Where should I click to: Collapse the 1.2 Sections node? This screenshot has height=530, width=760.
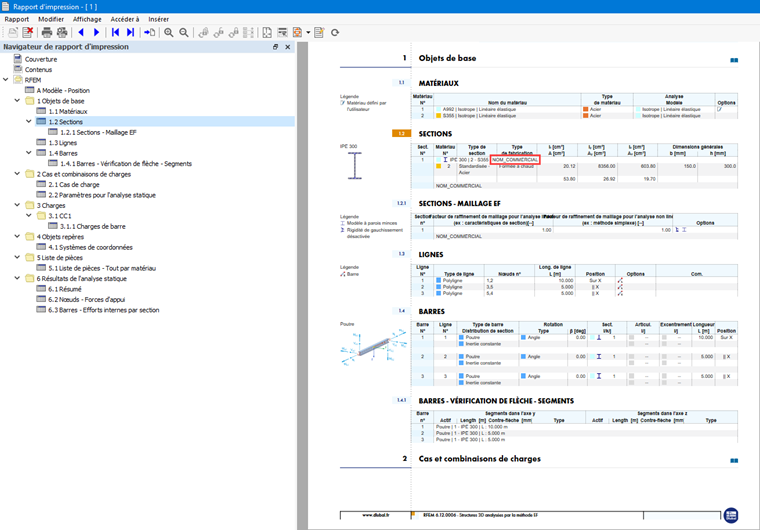[x=29, y=121]
